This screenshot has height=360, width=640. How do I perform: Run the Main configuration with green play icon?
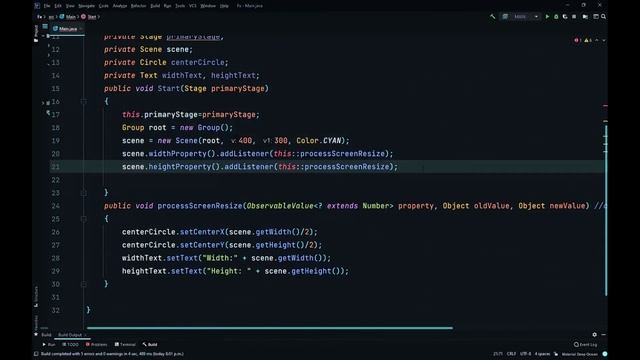point(547,17)
